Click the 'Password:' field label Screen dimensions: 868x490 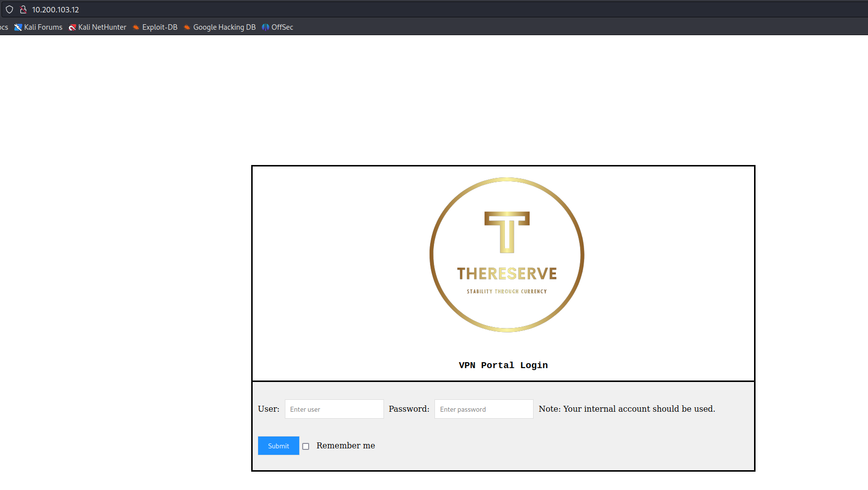(x=409, y=409)
